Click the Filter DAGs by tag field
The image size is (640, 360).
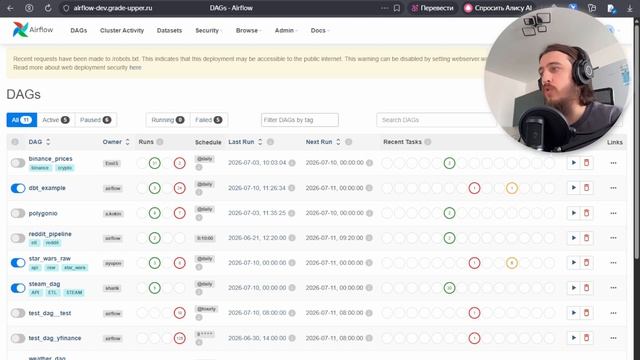[300, 120]
